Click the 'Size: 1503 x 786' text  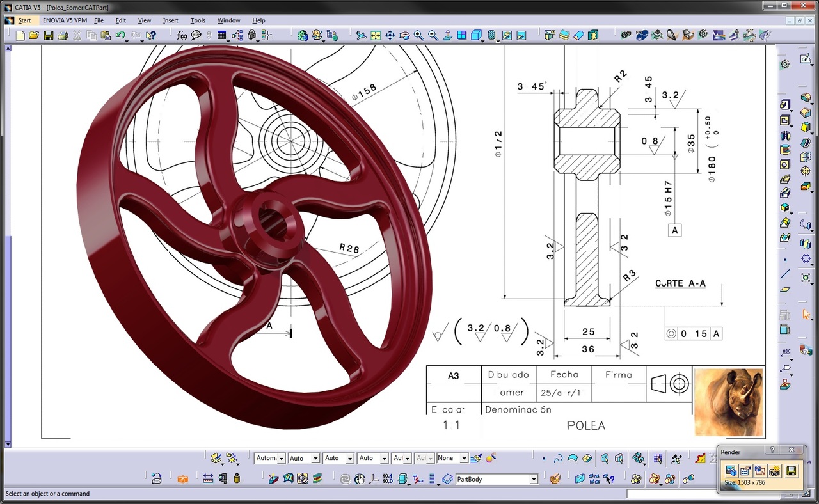[744, 483]
